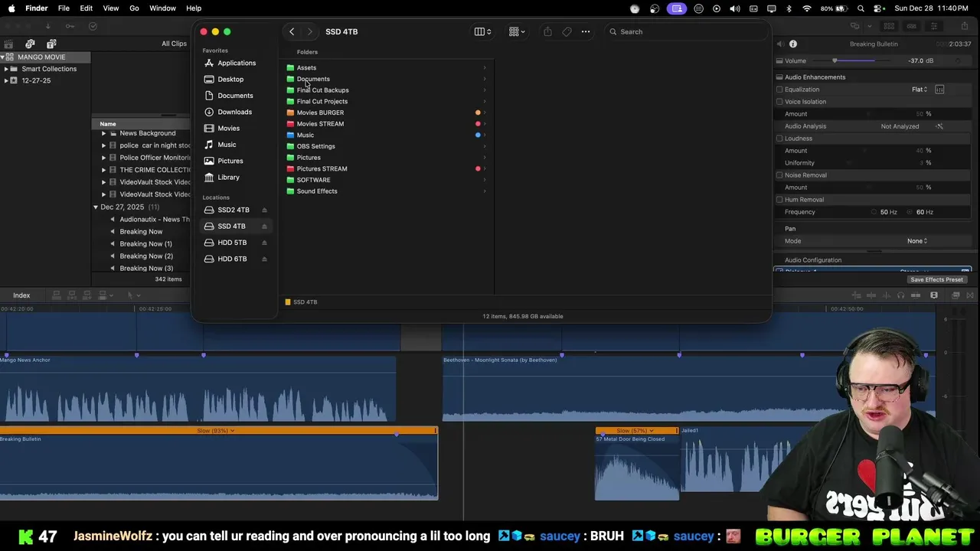Enable the Equalization checkbox
Viewport: 980px width, 551px height.
pos(779,90)
